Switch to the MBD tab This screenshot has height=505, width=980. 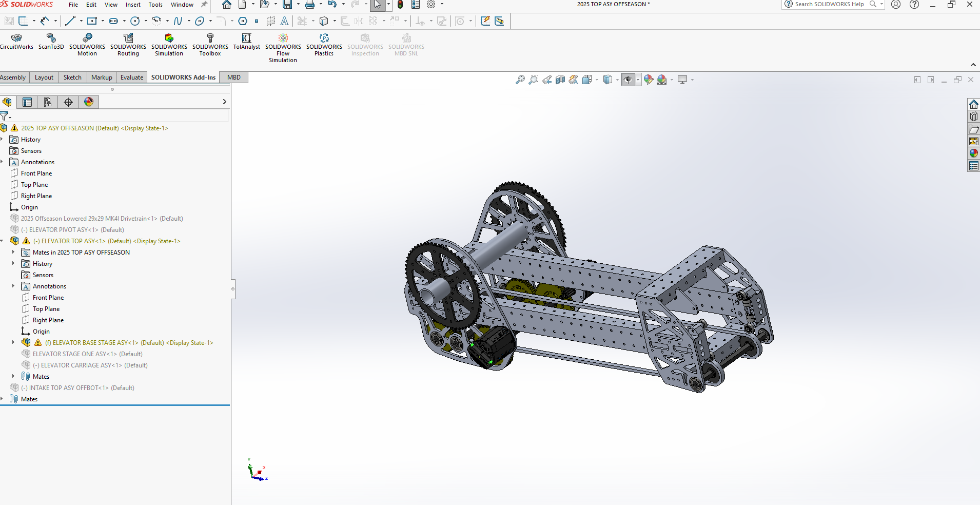click(234, 77)
